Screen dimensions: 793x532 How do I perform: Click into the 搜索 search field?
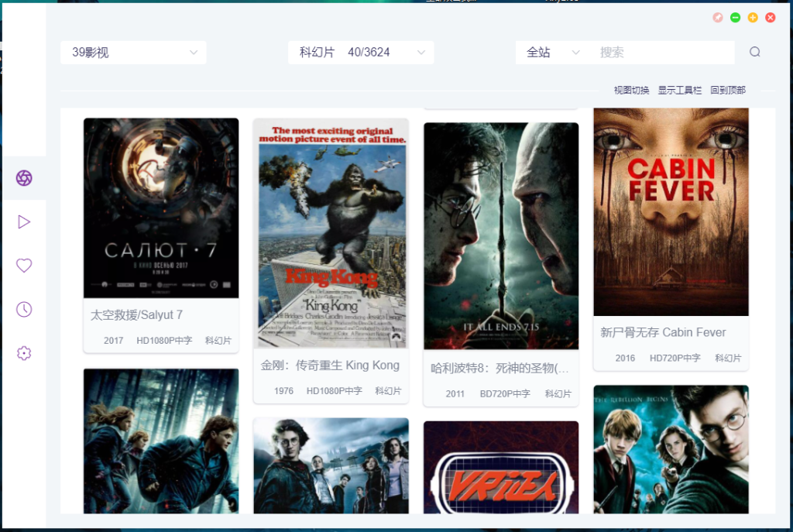662,53
